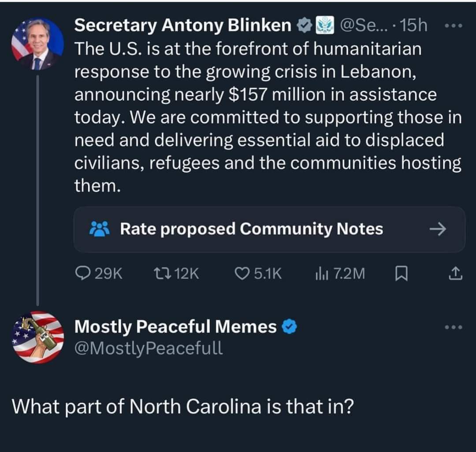The image size is (476, 452).
Task: Open the 'What part of North Carolina' reply text
Action: click(182, 406)
